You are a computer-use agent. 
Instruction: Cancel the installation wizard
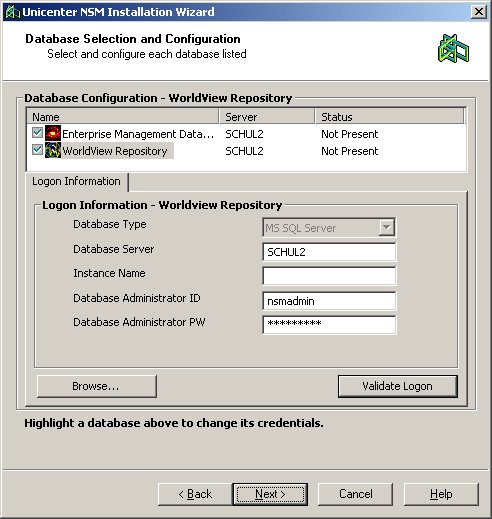tap(355, 494)
